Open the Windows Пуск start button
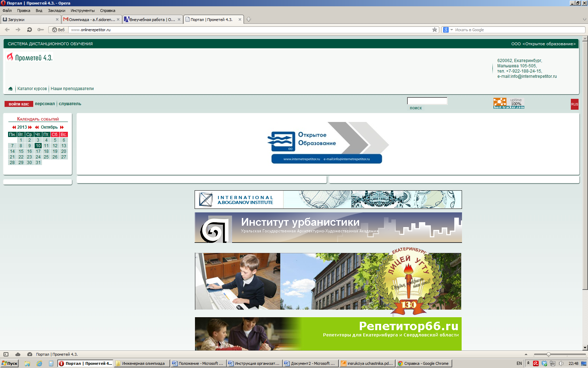588x368 pixels. point(9,363)
